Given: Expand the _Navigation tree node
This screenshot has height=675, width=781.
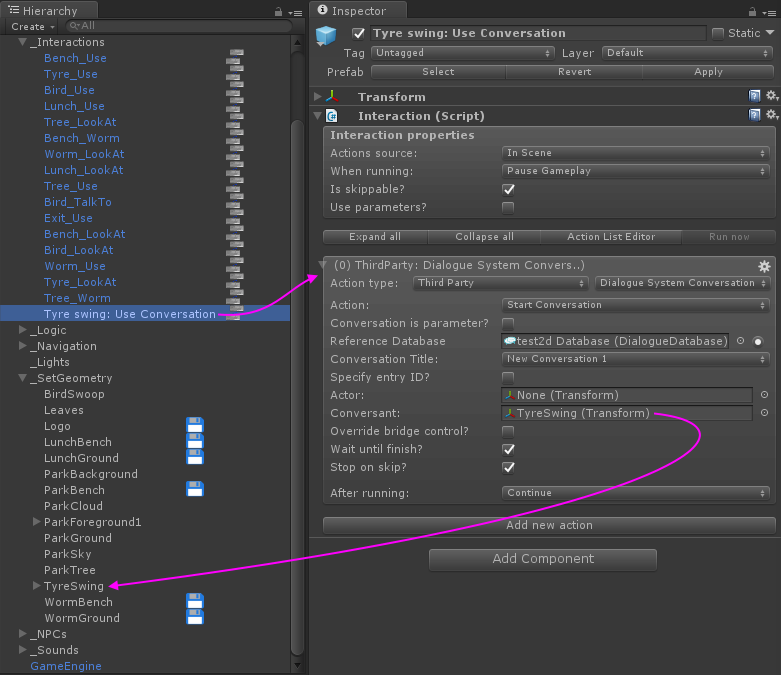Looking at the screenshot, I should [22, 346].
